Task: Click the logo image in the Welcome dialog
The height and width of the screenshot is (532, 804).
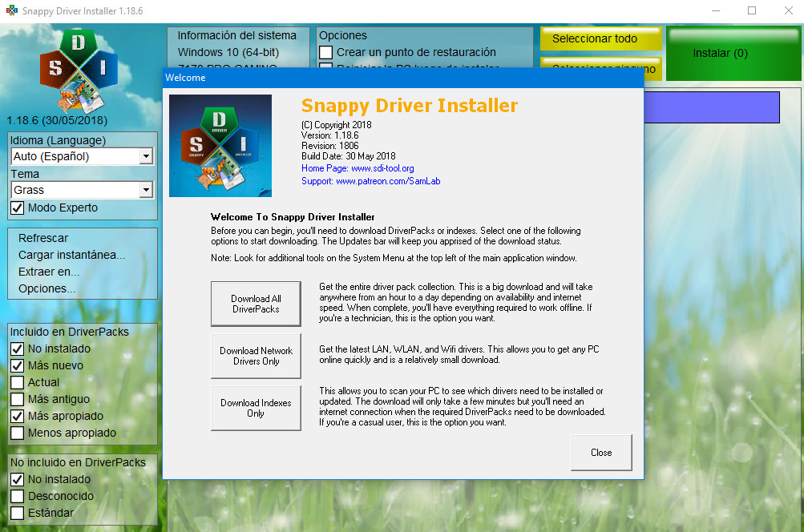Action: click(220, 146)
